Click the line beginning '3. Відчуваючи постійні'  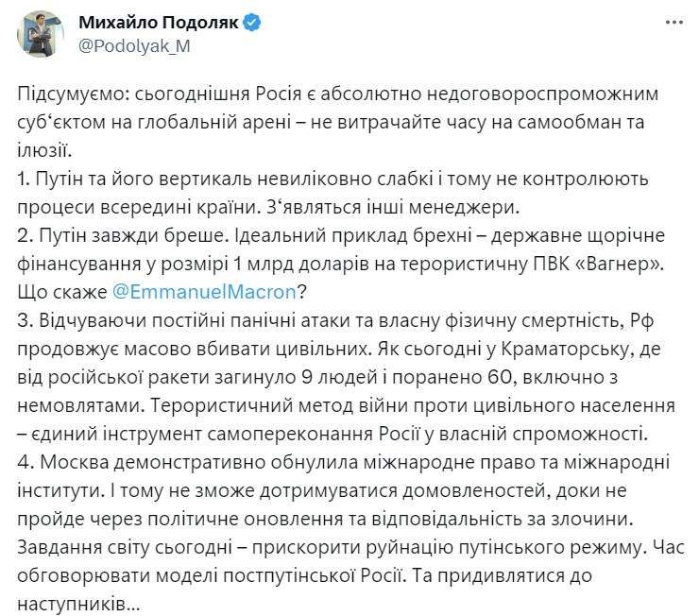(x=335, y=320)
